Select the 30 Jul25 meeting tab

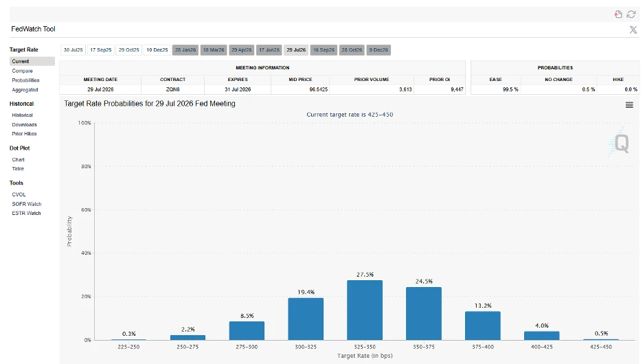coord(73,50)
